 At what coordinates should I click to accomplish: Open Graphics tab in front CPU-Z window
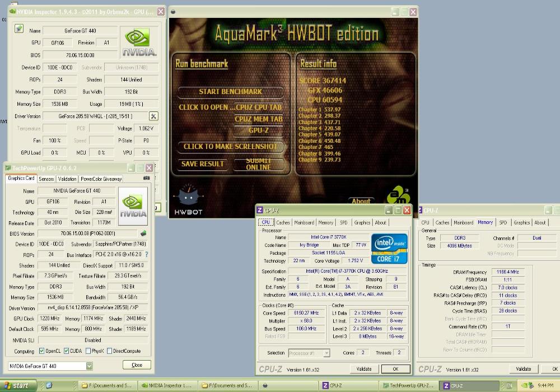pyautogui.click(x=362, y=222)
